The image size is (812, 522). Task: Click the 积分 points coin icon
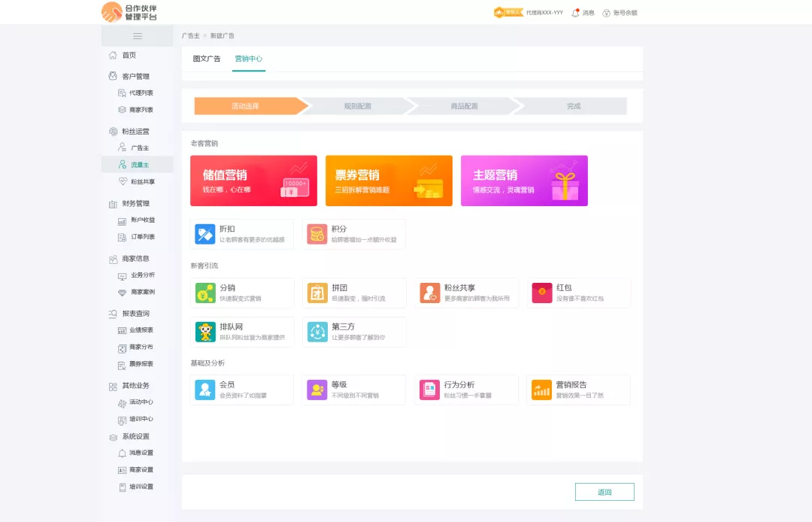tap(317, 234)
